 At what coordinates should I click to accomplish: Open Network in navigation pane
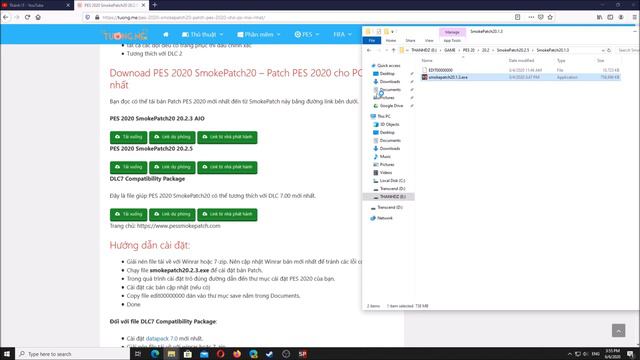(384, 218)
